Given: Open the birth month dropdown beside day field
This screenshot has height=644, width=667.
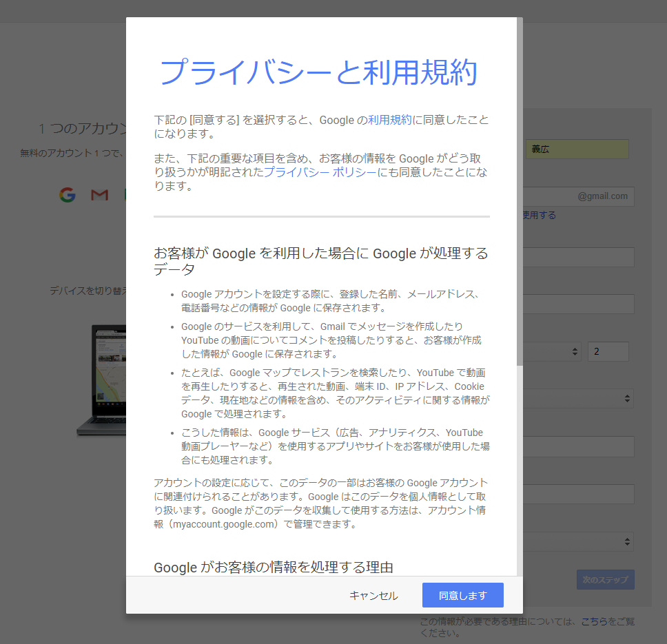Looking at the screenshot, I should tap(552, 351).
